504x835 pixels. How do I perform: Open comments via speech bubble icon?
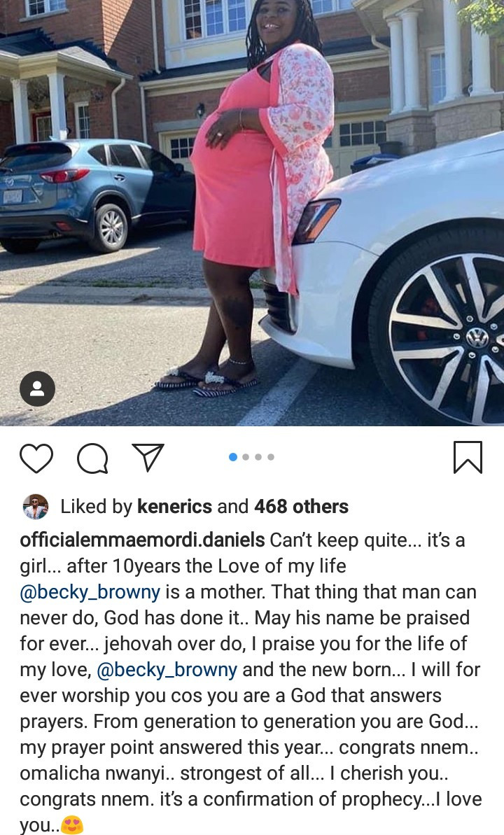click(x=92, y=458)
